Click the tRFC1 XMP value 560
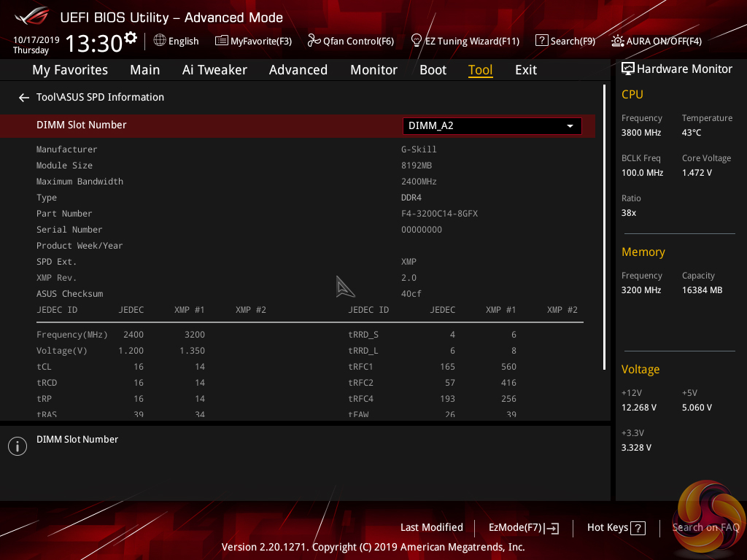Viewport: 747px width, 560px height. point(508,367)
